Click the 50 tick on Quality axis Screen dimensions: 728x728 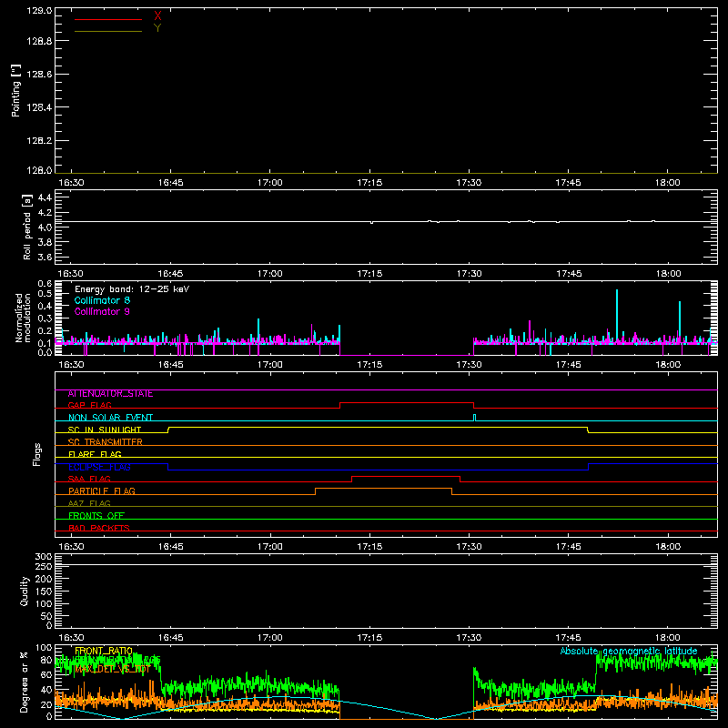click(46, 617)
